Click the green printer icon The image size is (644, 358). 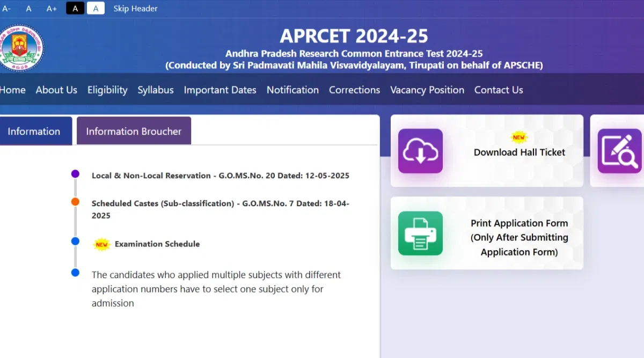[420, 233]
